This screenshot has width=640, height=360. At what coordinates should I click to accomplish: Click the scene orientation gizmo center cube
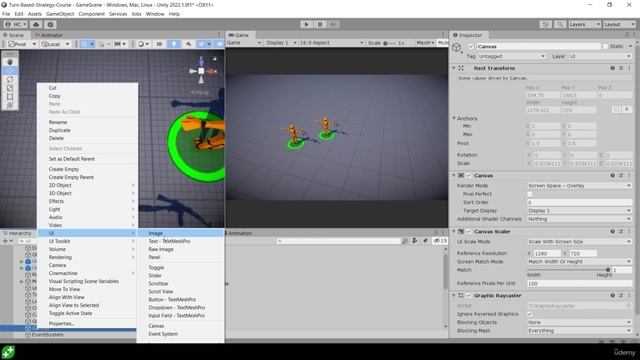pos(201,71)
